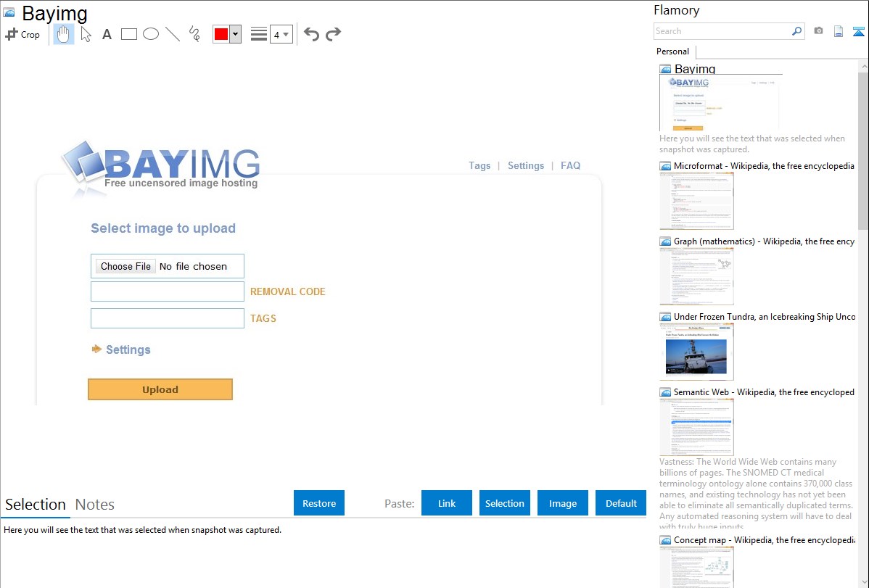
Task: Paste as Selection
Action: click(504, 503)
